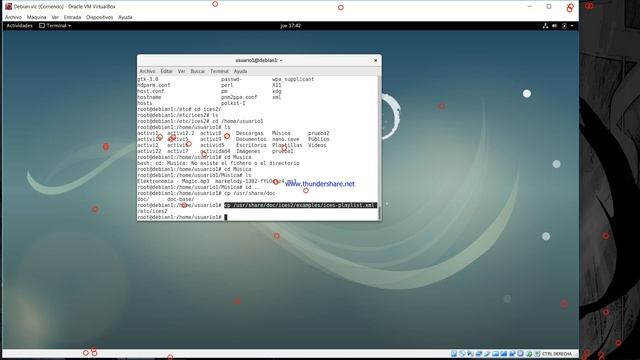Image resolution: width=640 pixels, height=360 pixels.
Task: Click 'passwd-' entry in terminal
Action: [x=231, y=79]
